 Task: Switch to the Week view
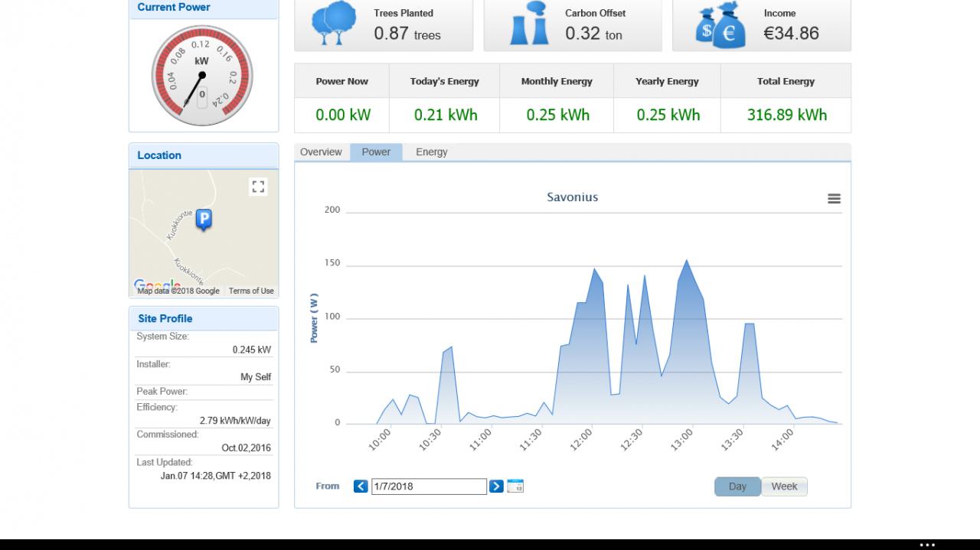point(784,487)
